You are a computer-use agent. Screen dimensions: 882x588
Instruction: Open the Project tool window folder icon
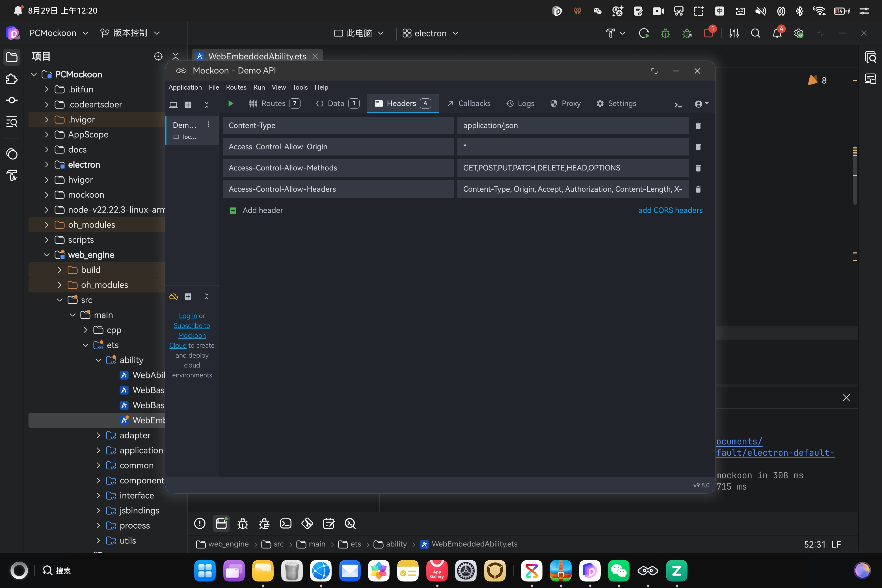click(12, 57)
